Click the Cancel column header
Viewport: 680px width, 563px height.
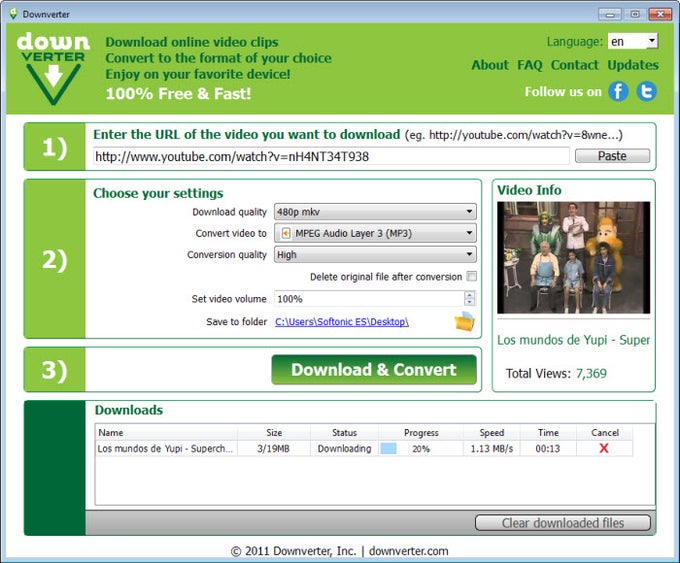pos(605,432)
